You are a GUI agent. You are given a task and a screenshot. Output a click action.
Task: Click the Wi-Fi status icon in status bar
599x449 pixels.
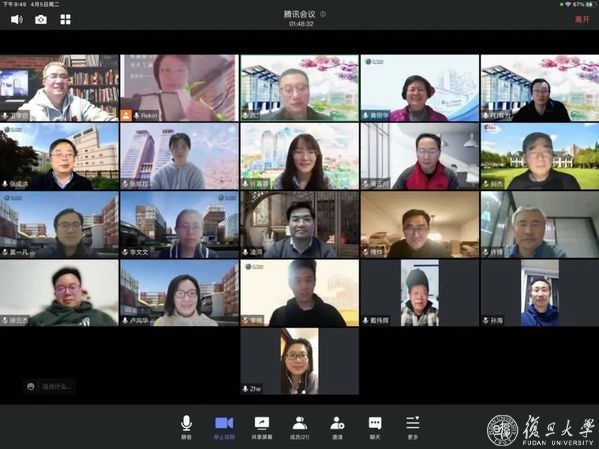[x=568, y=5]
